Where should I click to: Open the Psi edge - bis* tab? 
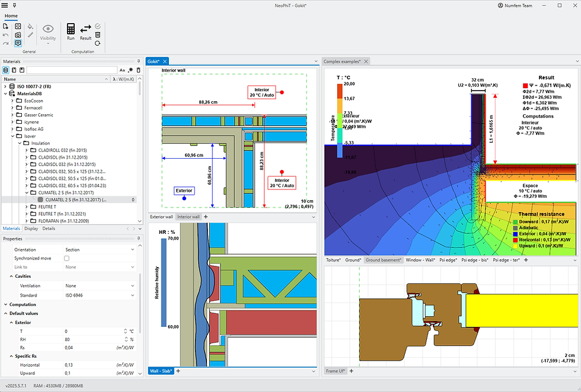tap(475, 260)
